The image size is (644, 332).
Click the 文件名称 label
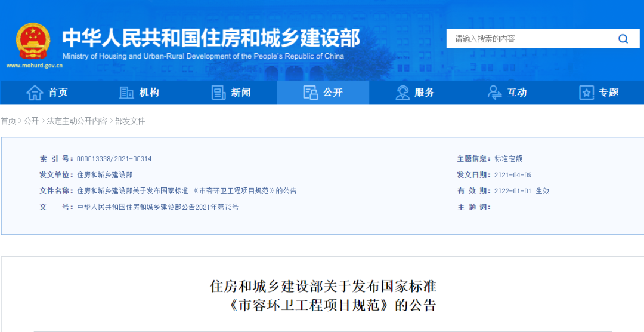pyautogui.click(x=56, y=191)
